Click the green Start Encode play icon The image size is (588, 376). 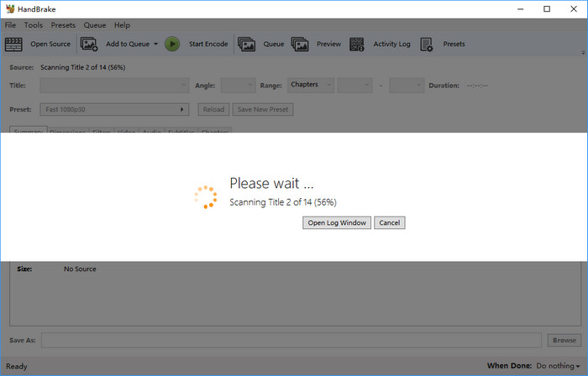tap(172, 44)
